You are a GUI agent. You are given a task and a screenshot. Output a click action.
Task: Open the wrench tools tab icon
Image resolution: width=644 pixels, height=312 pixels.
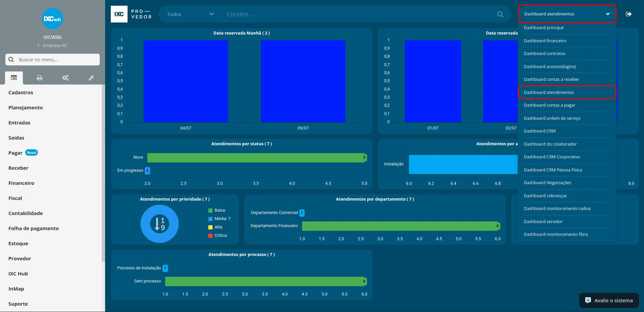pos(91,78)
